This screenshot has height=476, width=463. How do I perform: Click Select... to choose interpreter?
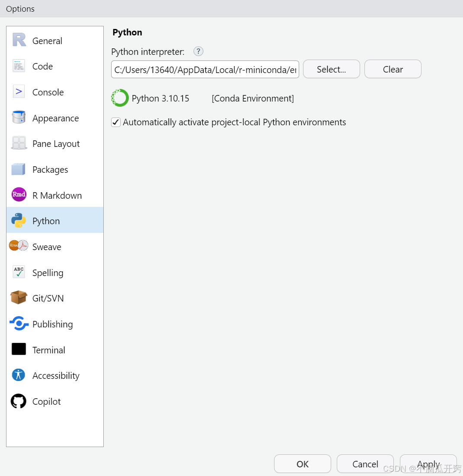pyautogui.click(x=332, y=69)
